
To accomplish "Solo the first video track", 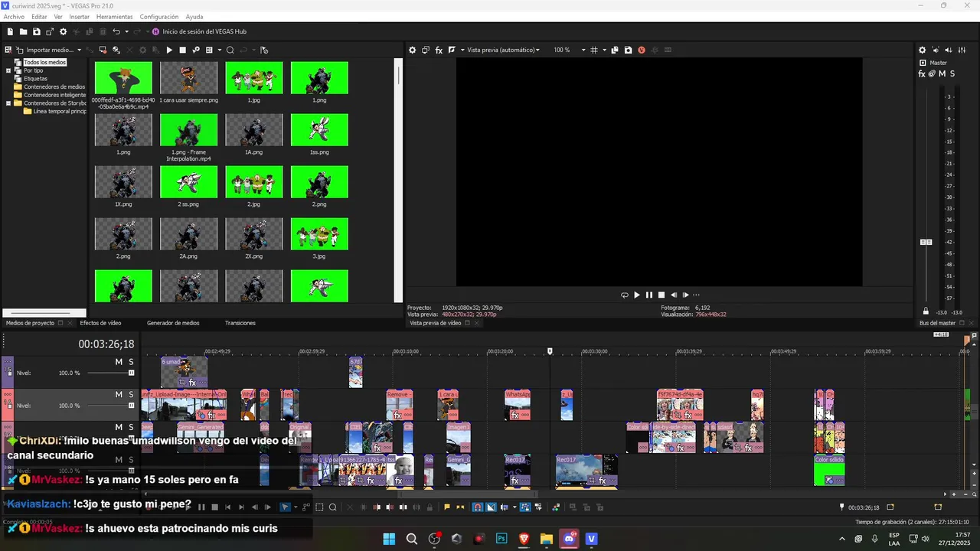I will pyautogui.click(x=131, y=362).
